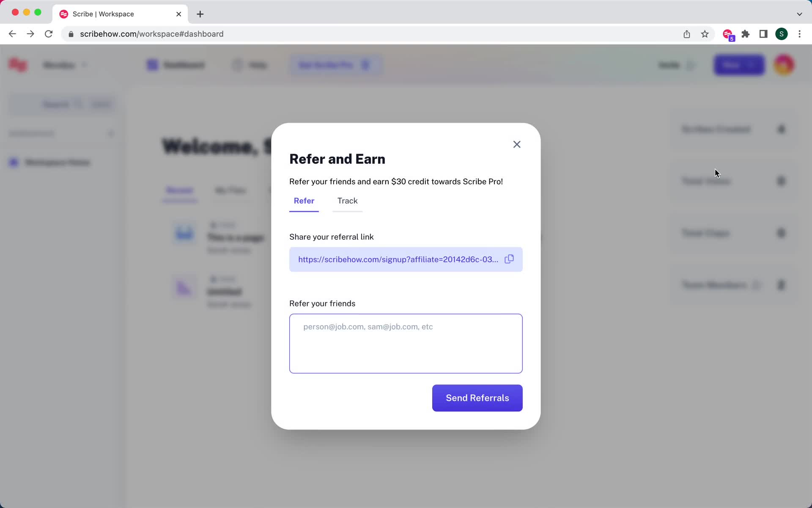The height and width of the screenshot is (508, 812).
Task: Click the Help section icon
Action: 237,65
